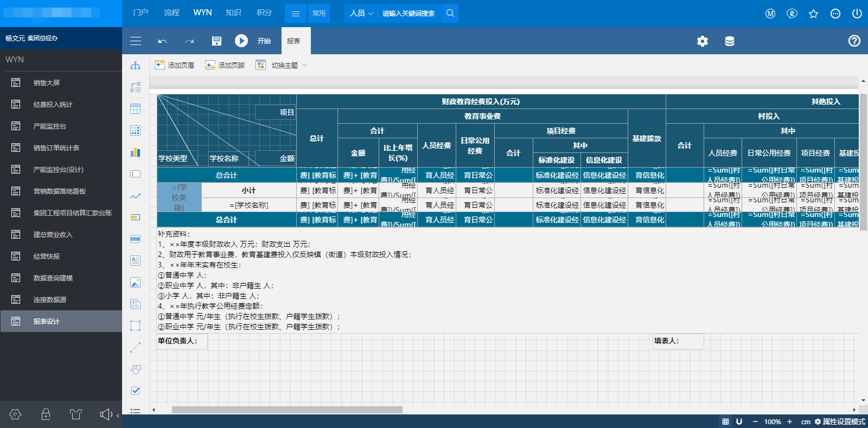Click the 添加页脚 button
The width and height of the screenshot is (868, 428).
(225, 65)
